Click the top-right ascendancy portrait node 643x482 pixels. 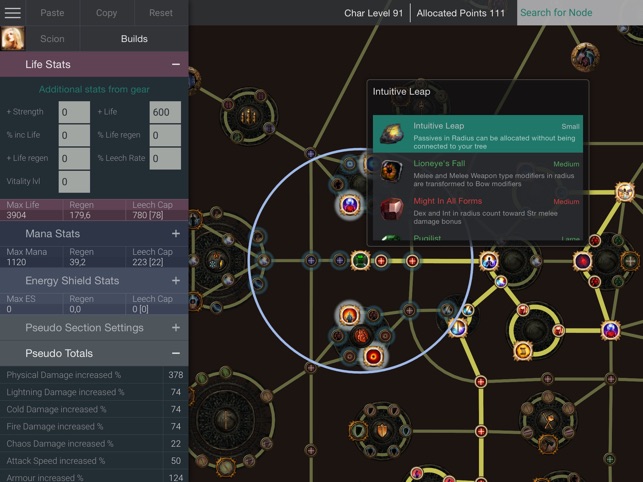585,57
